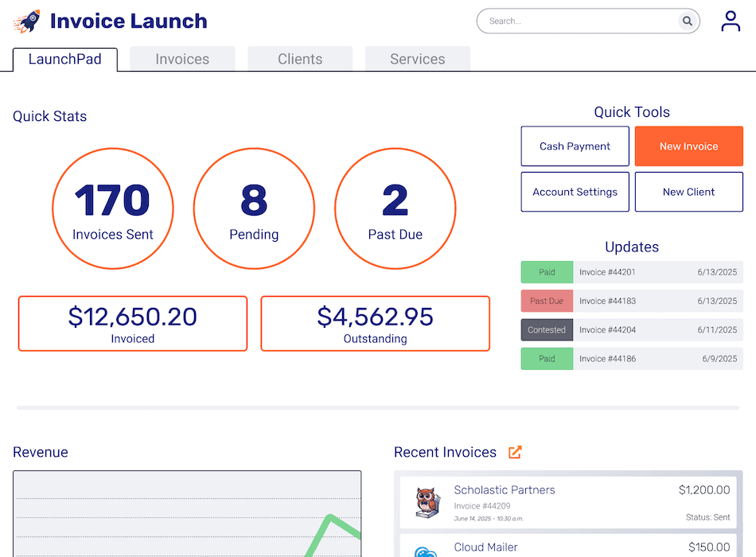
Task: Click the $4,562.95 Outstanding box
Action: coord(375,324)
